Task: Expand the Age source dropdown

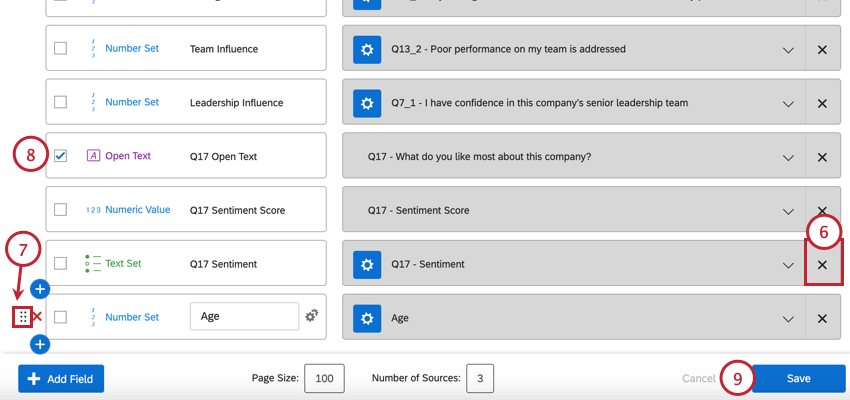Action: click(788, 318)
